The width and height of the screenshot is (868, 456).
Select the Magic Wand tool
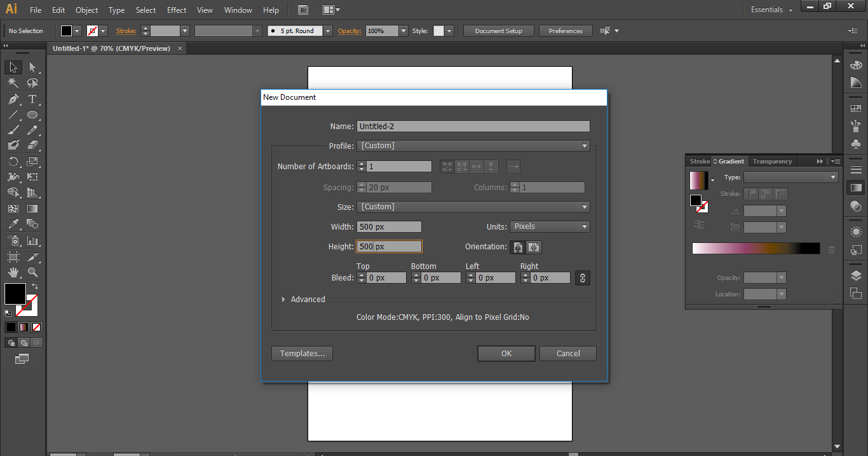[x=13, y=83]
